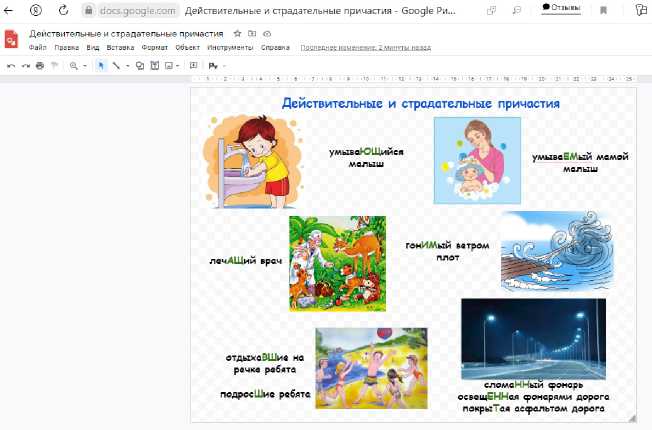Image resolution: width=652 pixels, height=430 pixels.
Task: Activate the Select arrow cursor tool
Action: click(101, 65)
